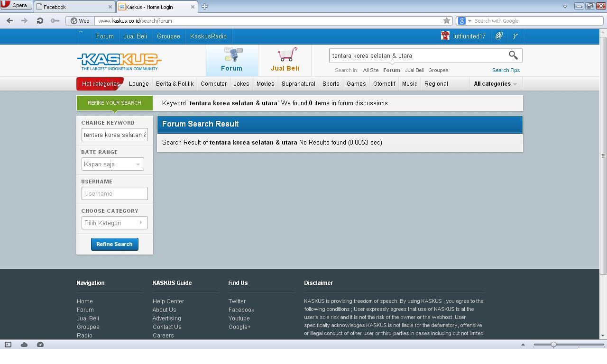Set search scope to Jual Beli

pyautogui.click(x=414, y=70)
